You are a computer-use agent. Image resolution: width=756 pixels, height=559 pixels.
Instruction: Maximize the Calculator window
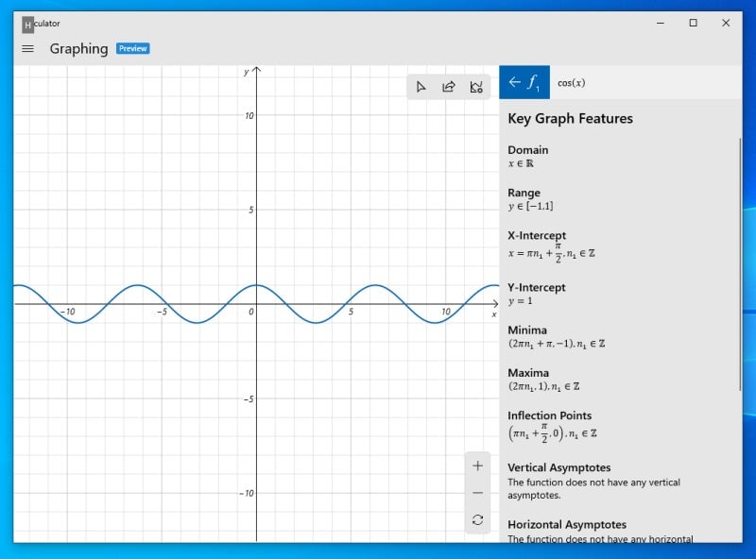pos(693,24)
